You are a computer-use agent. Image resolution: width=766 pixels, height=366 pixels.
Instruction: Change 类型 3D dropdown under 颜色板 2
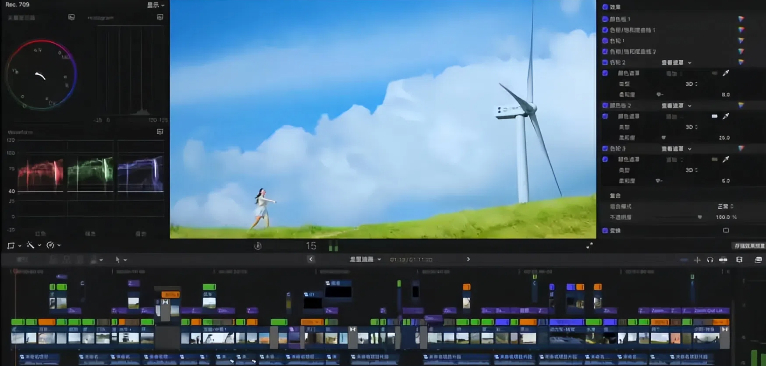pyautogui.click(x=692, y=127)
